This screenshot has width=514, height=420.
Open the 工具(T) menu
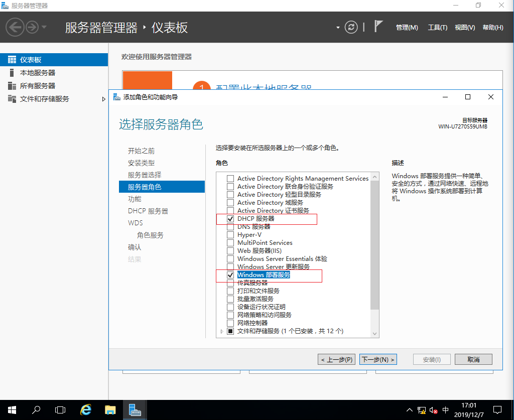point(437,28)
